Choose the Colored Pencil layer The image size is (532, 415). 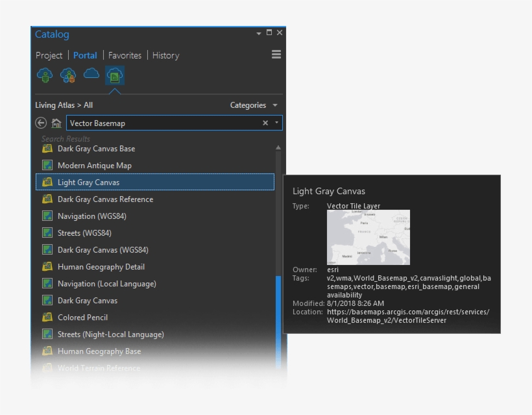point(82,318)
